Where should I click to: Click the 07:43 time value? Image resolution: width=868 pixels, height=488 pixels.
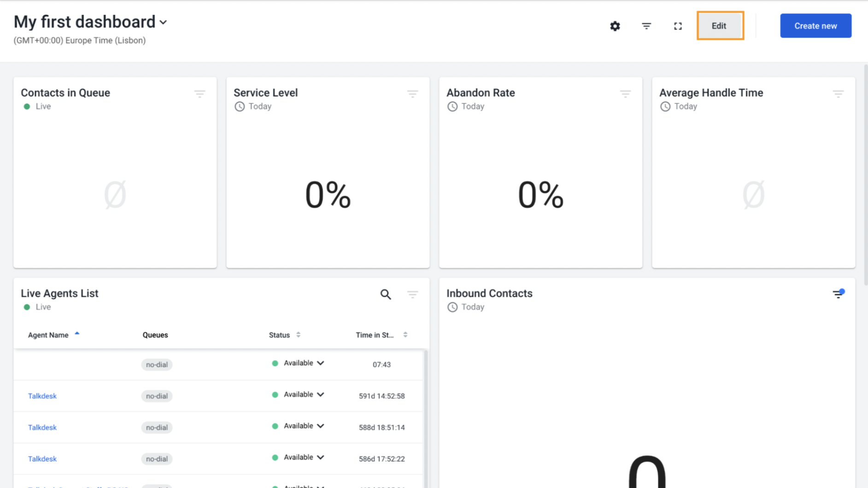click(381, 365)
